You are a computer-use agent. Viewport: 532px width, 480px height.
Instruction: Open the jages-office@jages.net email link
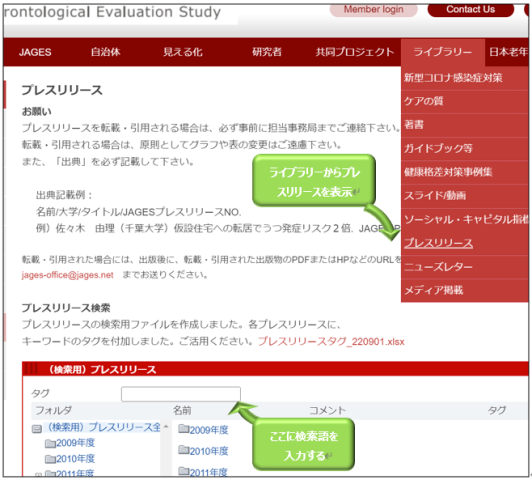click(x=68, y=275)
